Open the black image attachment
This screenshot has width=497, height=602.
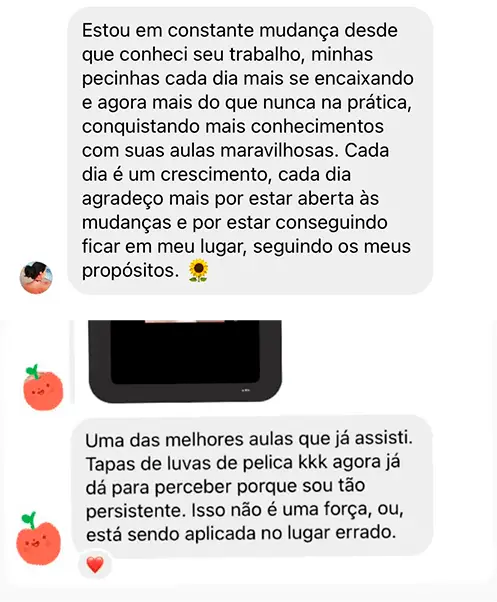[x=185, y=361]
